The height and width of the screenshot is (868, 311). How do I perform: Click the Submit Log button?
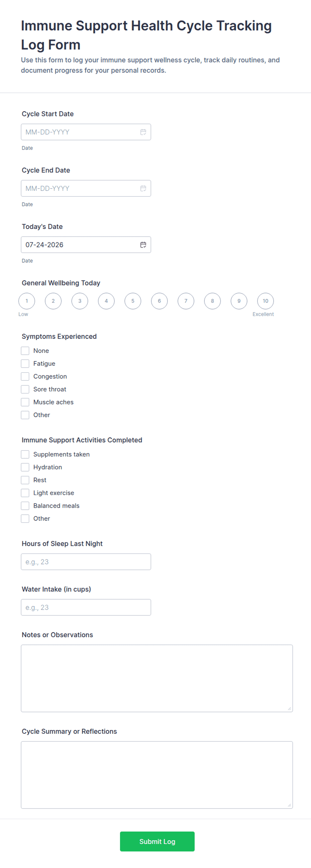157,841
